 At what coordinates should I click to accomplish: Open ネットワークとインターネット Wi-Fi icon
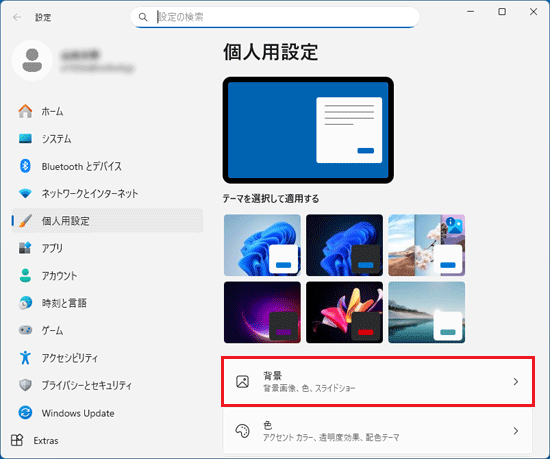click(25, 193)
